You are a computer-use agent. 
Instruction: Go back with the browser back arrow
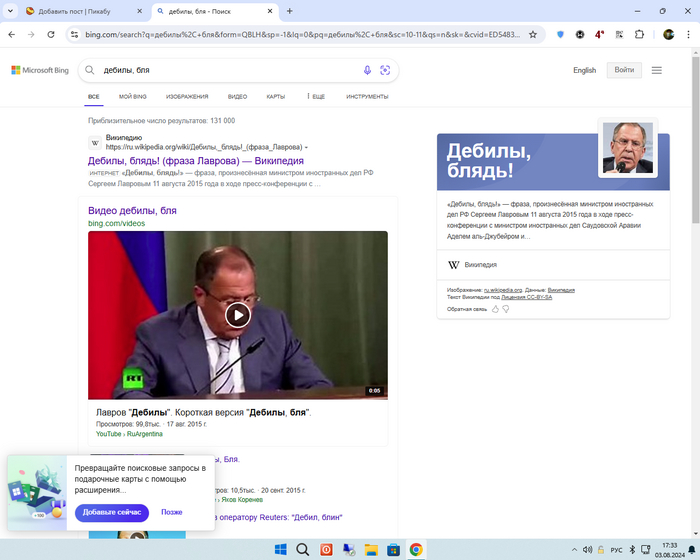(12, 34)
